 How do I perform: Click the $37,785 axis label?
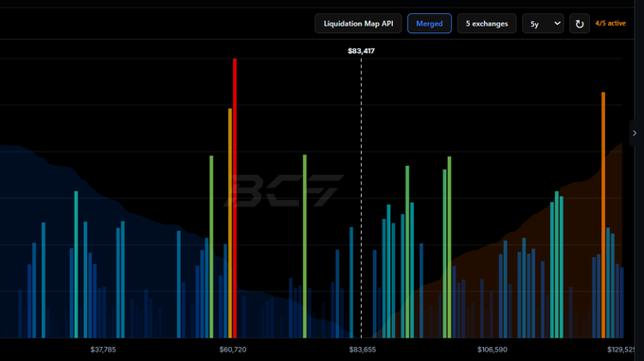pos(103,350)
